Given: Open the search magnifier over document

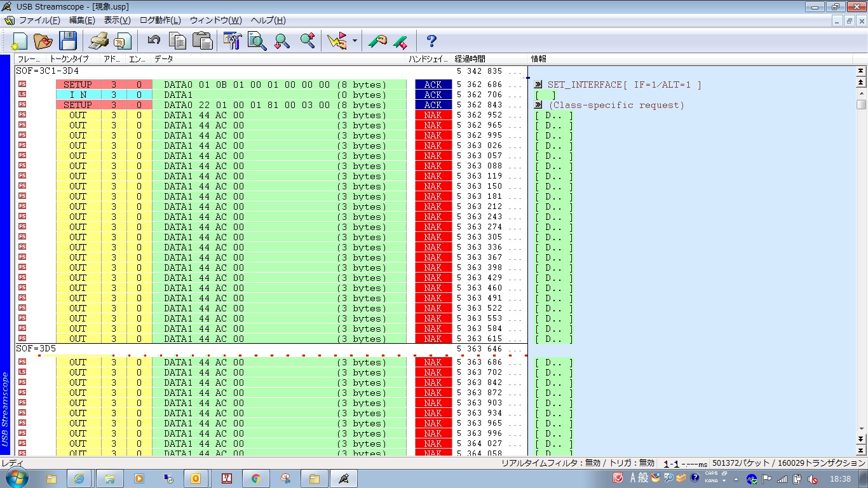Looking at the screenshot, I should [257, 41].
